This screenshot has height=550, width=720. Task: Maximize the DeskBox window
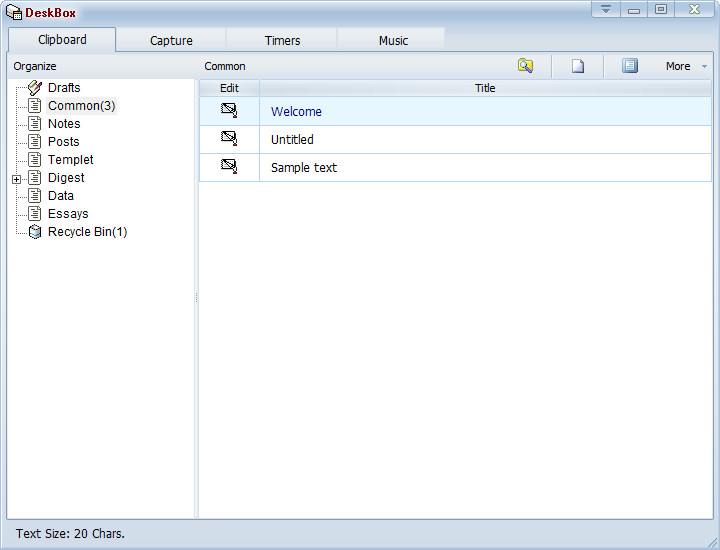(x=661, y=9)
